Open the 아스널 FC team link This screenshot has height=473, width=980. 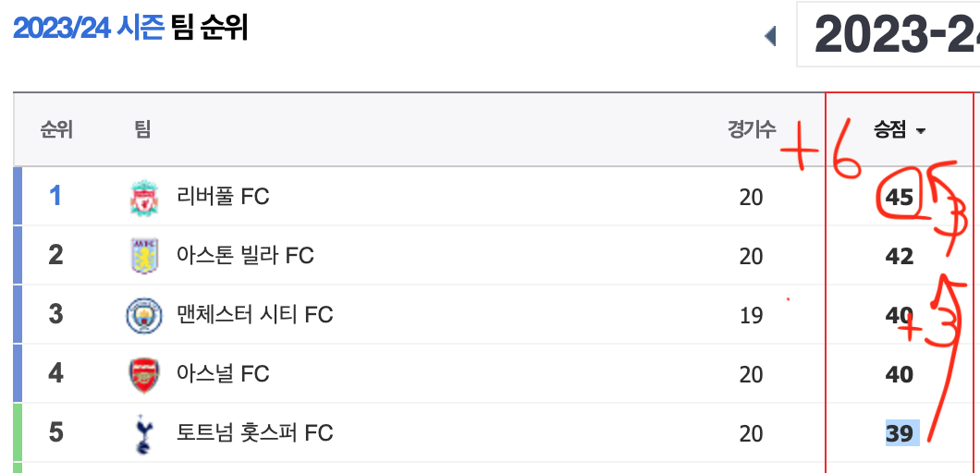223,373
